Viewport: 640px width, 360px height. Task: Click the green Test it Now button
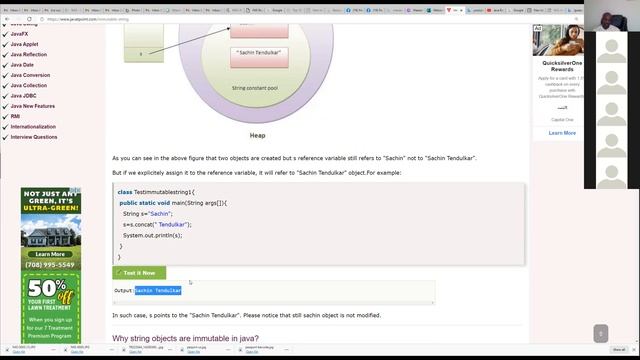(x=139, y=273)
